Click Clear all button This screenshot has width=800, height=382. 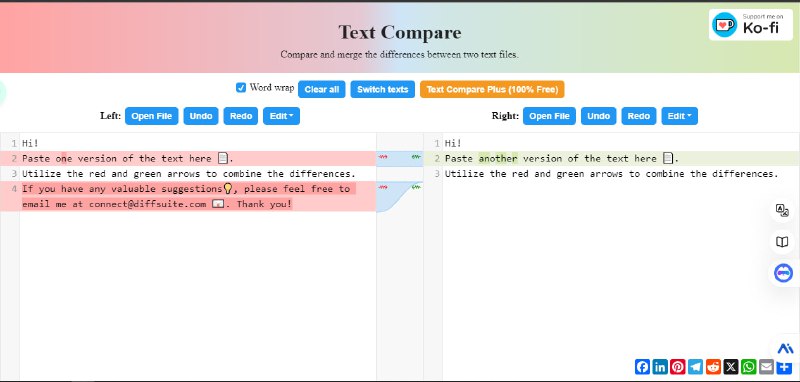(x=322, y=89)
